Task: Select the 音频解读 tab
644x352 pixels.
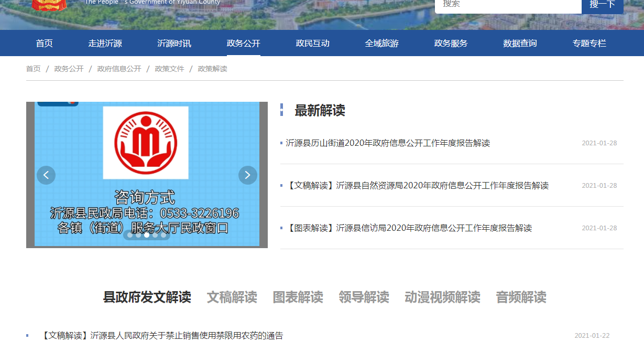Action: [x=521, y=297]
